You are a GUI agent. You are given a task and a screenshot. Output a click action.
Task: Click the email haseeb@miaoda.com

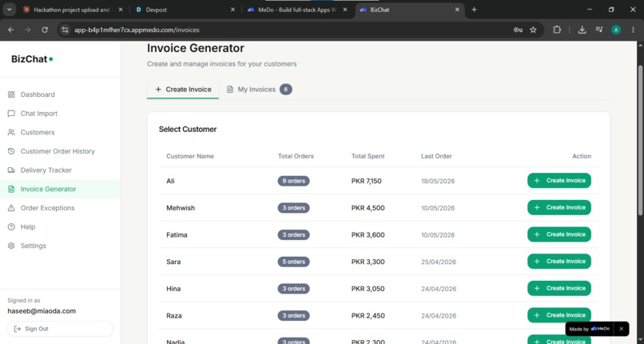click(x=42, y=311)
